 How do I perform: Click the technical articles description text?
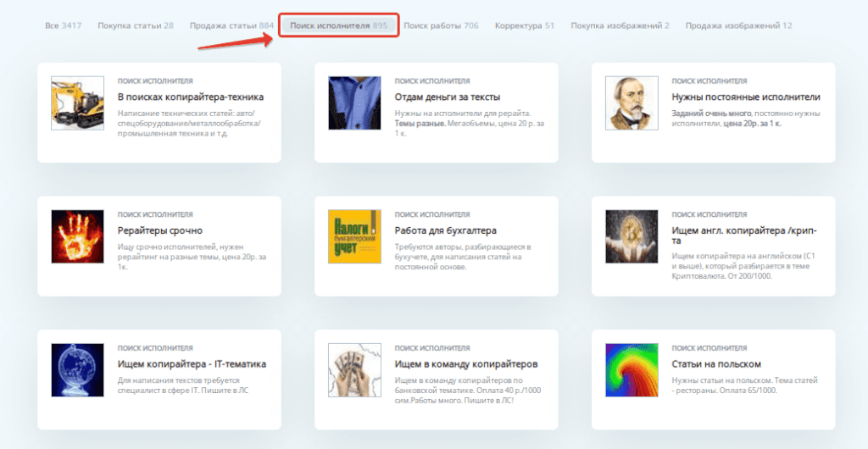tap(189, 124)
